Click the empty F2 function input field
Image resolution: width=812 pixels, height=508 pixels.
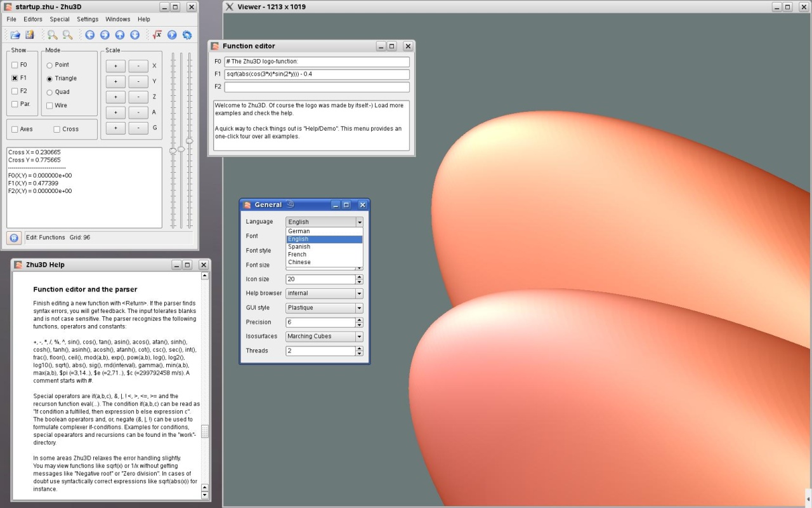pyautogui.click(x=317, y=87)
